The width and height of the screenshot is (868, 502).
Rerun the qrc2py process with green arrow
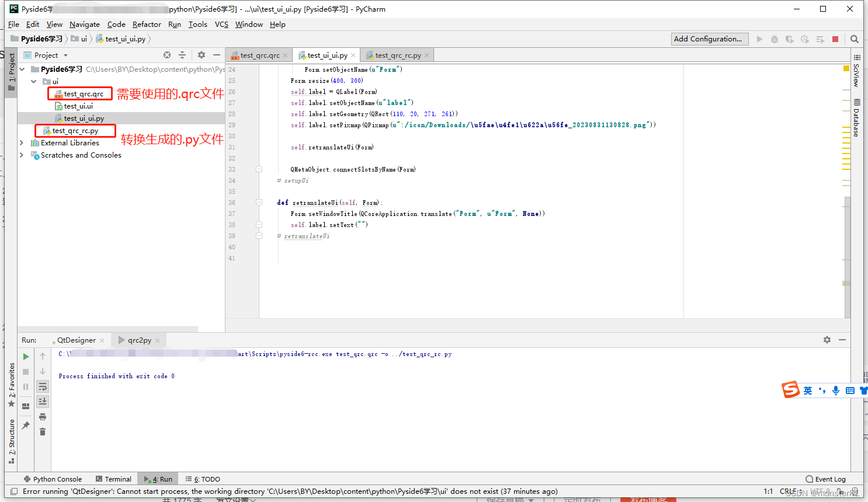pos(26,357)
